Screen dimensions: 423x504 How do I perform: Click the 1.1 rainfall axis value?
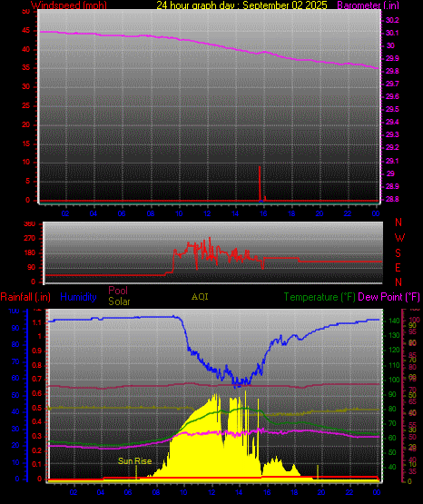37,322
